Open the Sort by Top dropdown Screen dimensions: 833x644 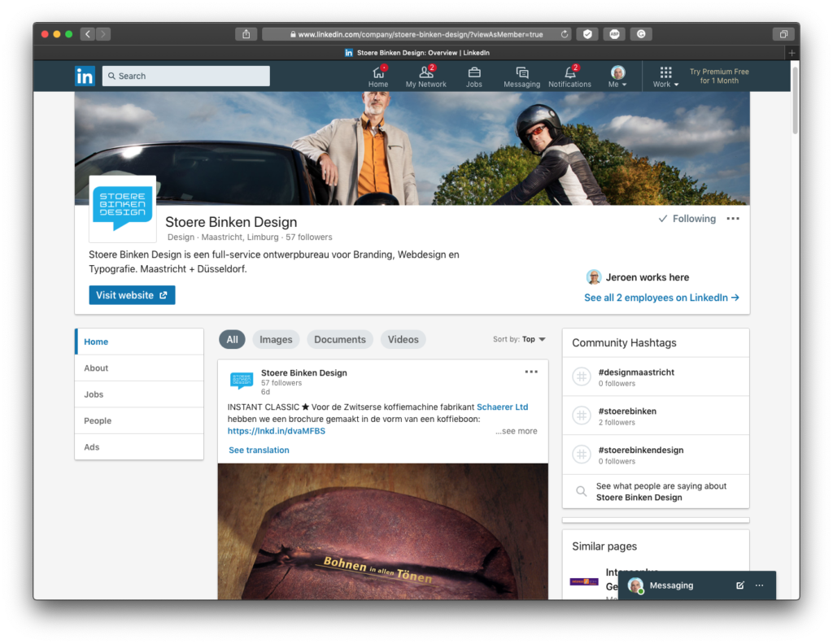point(519,339)
